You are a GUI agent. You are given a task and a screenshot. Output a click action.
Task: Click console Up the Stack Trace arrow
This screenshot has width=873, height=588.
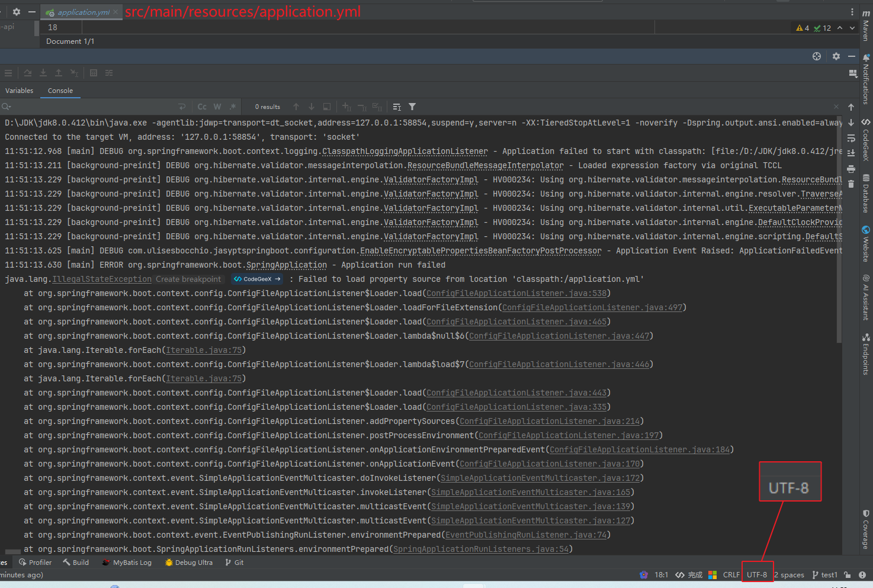tap(851, 107)
